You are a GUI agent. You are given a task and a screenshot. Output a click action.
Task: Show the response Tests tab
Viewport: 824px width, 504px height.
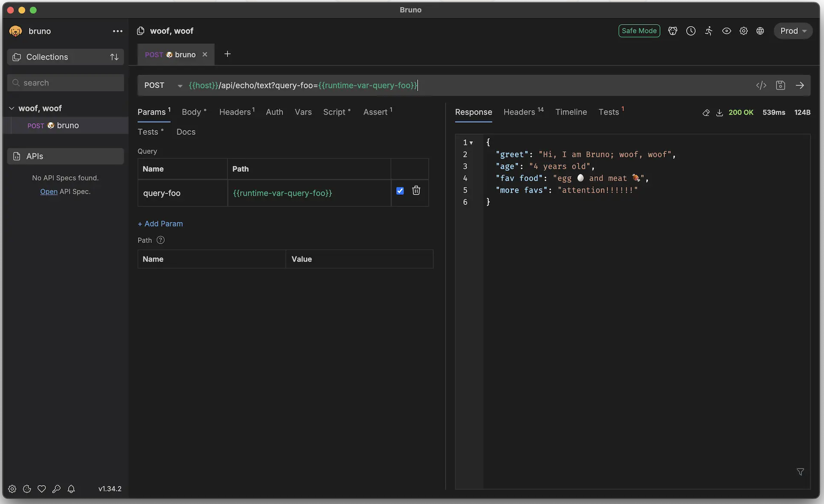coord(611,112)
